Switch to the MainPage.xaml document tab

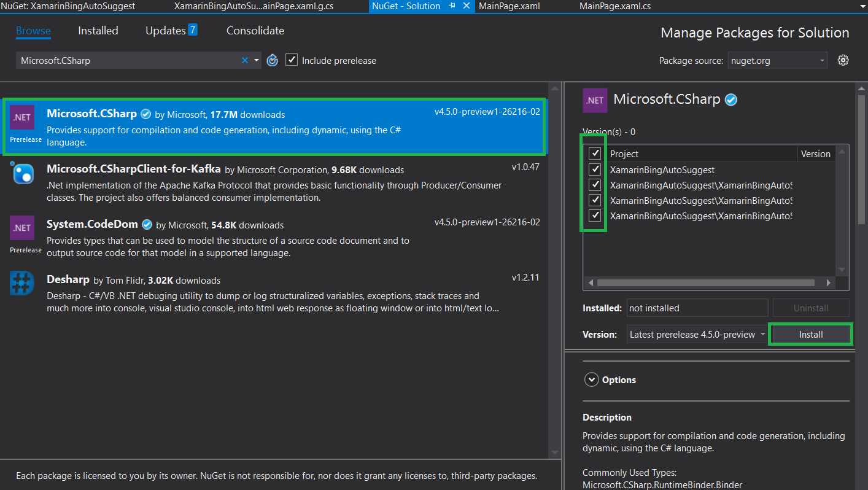pyautogui.click(x=510, y=6)
